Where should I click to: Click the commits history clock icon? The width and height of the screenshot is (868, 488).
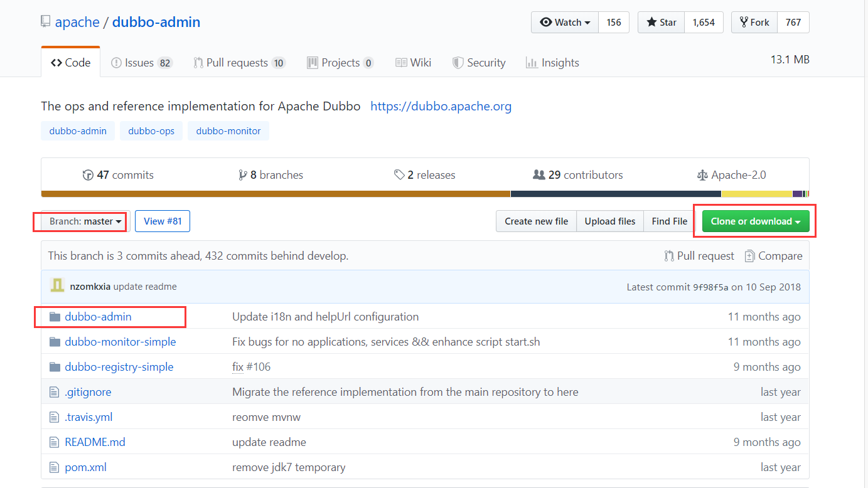click(88, 175)
